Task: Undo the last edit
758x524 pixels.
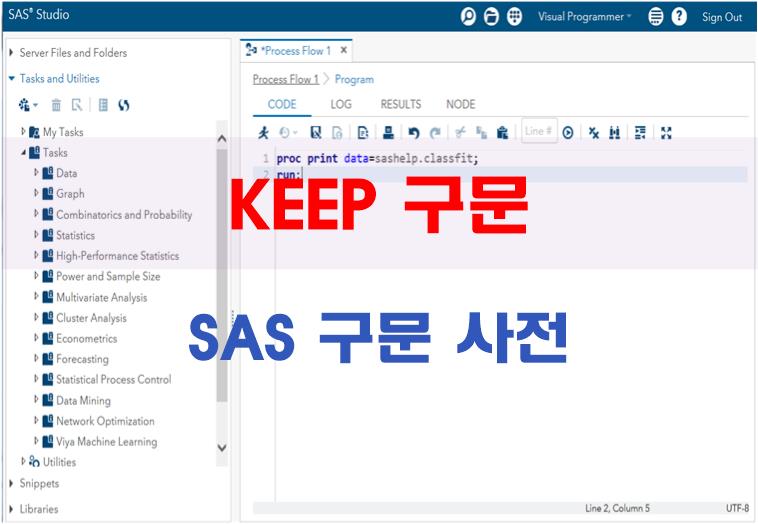Action: coord(413,133)
